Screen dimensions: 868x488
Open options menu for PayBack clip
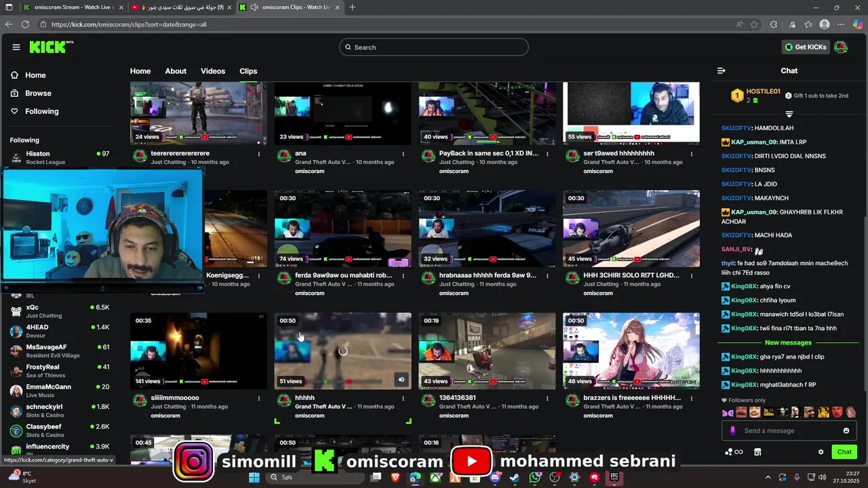[x=547, y=154]
